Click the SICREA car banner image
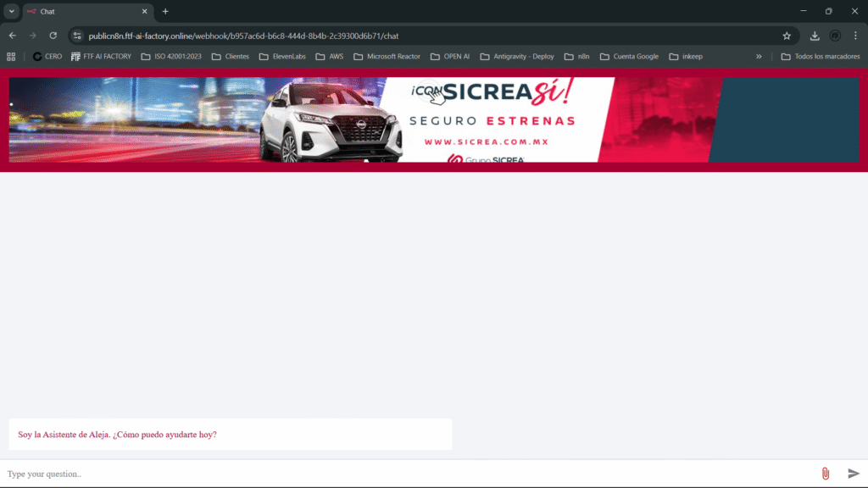The image size is (868, 488). pyautogui.click(x=433, y=119)
